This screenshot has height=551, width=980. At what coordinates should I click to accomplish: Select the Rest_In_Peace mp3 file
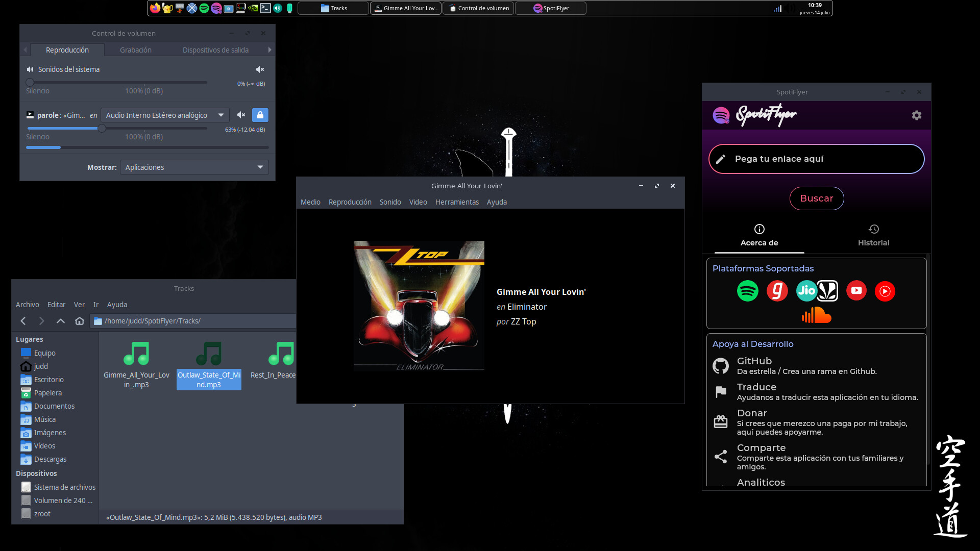[274, 361]
